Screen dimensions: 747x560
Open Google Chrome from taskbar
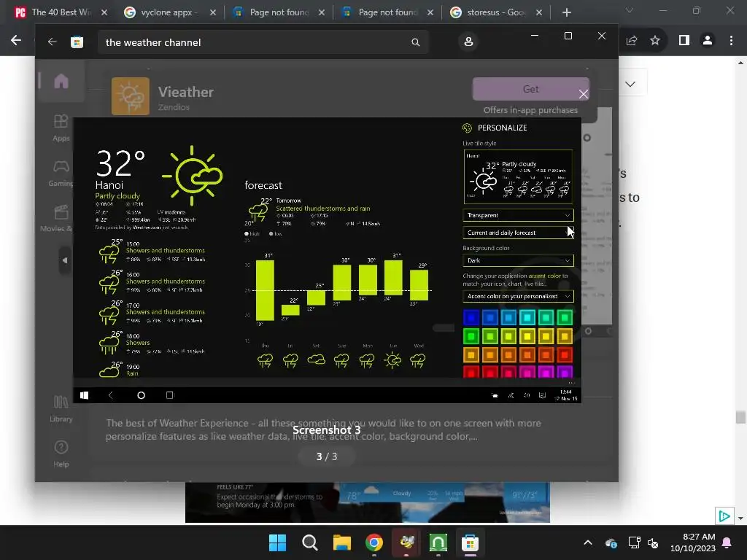[374, 542]
